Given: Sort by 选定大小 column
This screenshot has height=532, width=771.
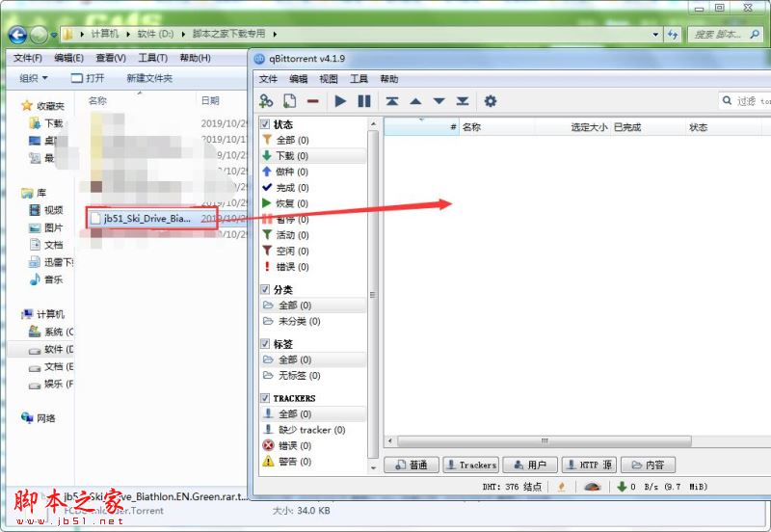Looking at the screenshot, I should [572, 127].
